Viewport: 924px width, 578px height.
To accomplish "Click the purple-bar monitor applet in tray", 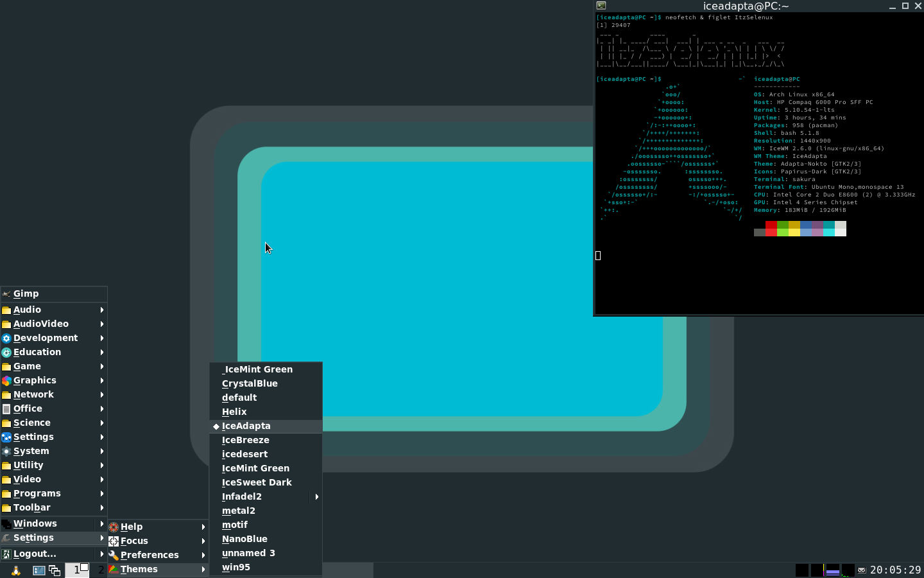I will 833,570.
